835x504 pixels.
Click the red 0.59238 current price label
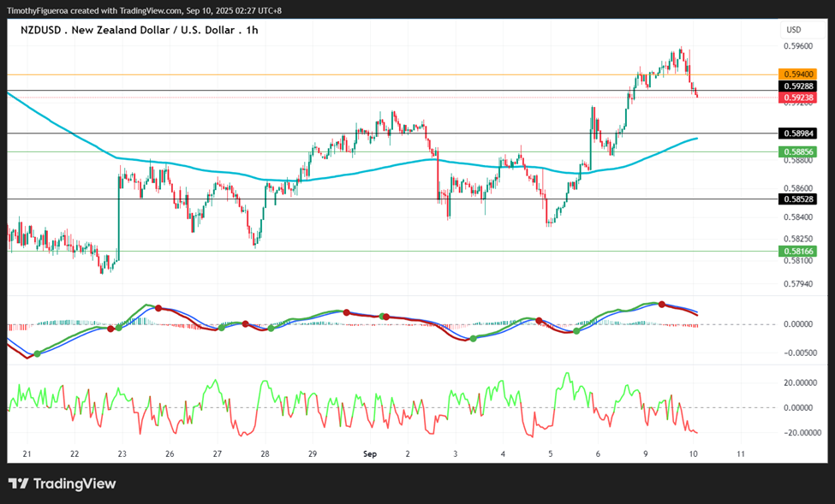(798, 98)
